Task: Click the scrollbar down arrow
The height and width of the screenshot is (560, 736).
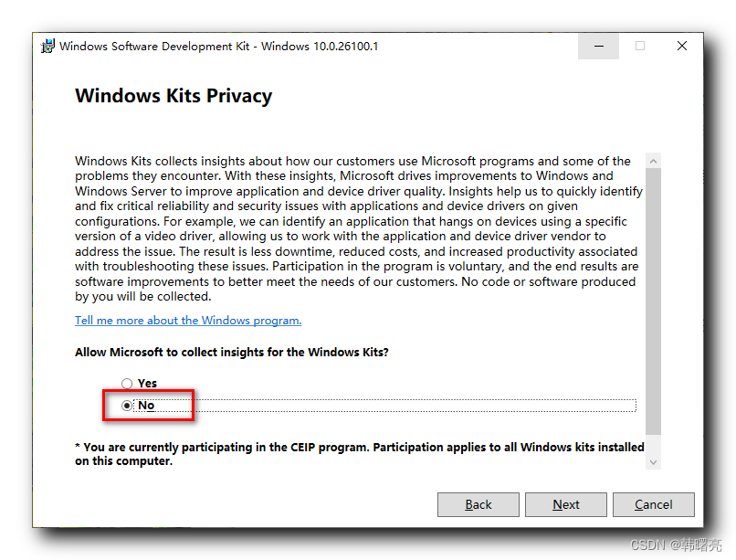Action: tap(653, 463)
